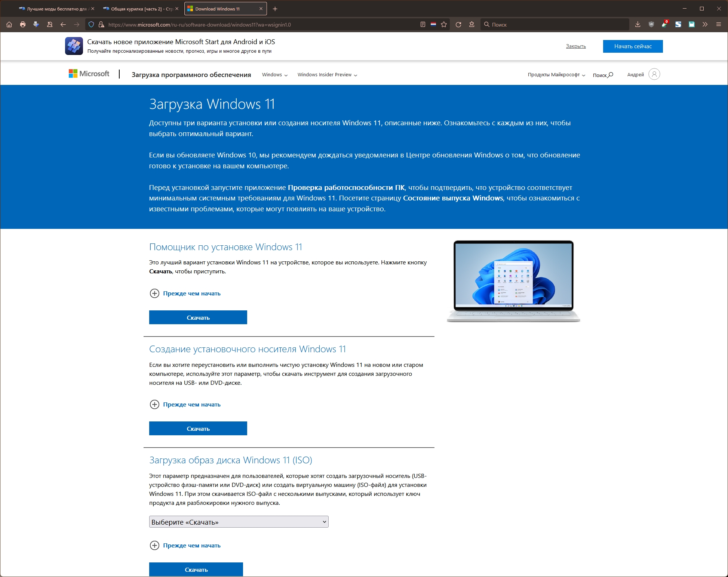728x577 pixels.
Task: Open the bookmarks star-tray icon
Action: [x=472, y=24]
